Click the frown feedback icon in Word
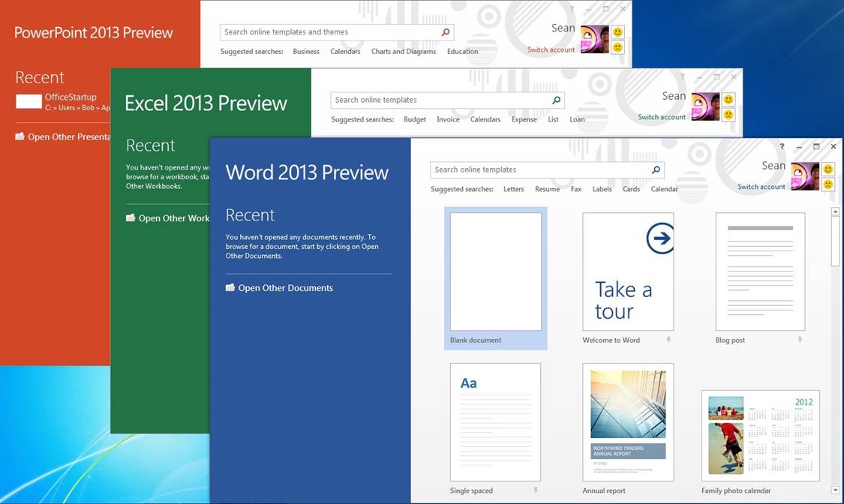 click(828, 184)
